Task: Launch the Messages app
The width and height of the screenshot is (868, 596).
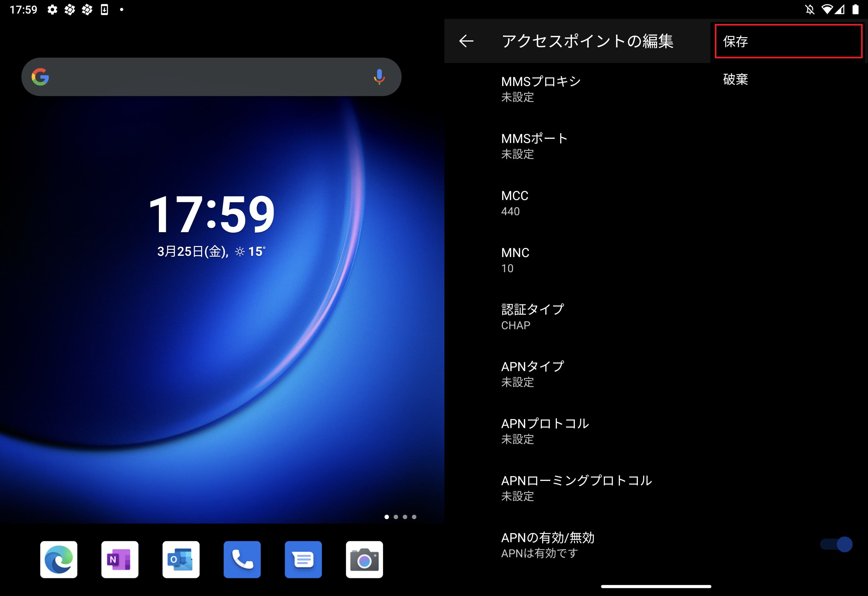Action: coord(303,559)
